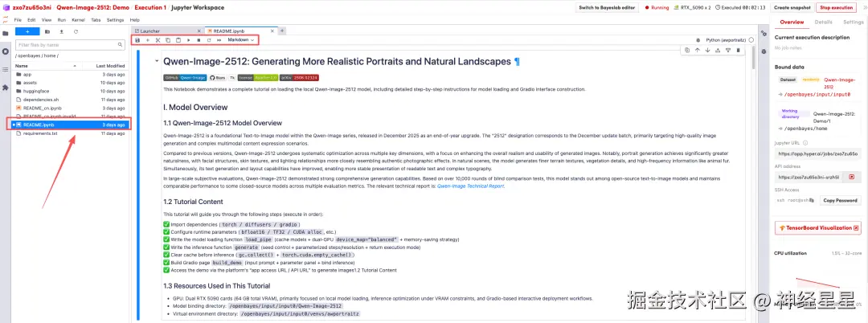
Task: Select the README_cn.ipynb notebook file
Action: pyautogui.click(x=71, y=108)
